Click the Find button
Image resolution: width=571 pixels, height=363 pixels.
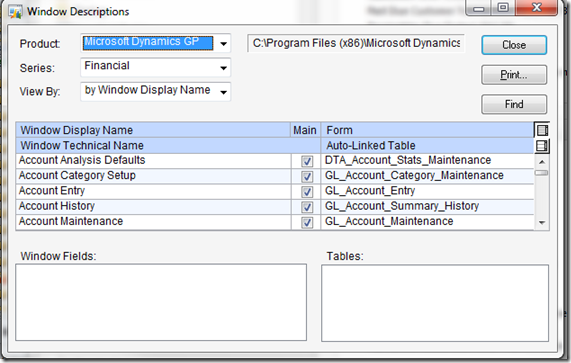pos(514,104)
